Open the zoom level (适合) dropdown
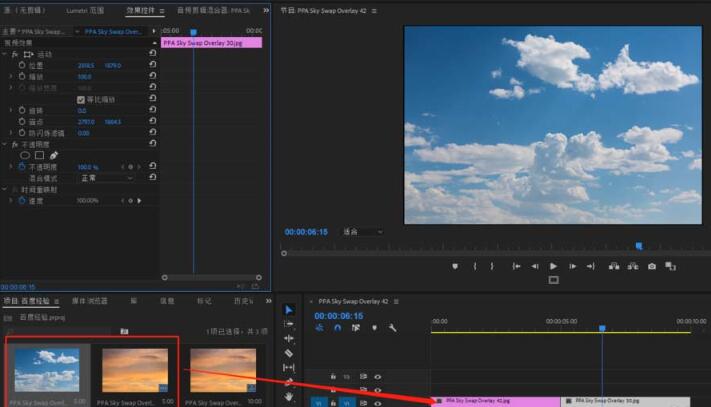Viewport: 711px width, 407px height. click(363, 232)
